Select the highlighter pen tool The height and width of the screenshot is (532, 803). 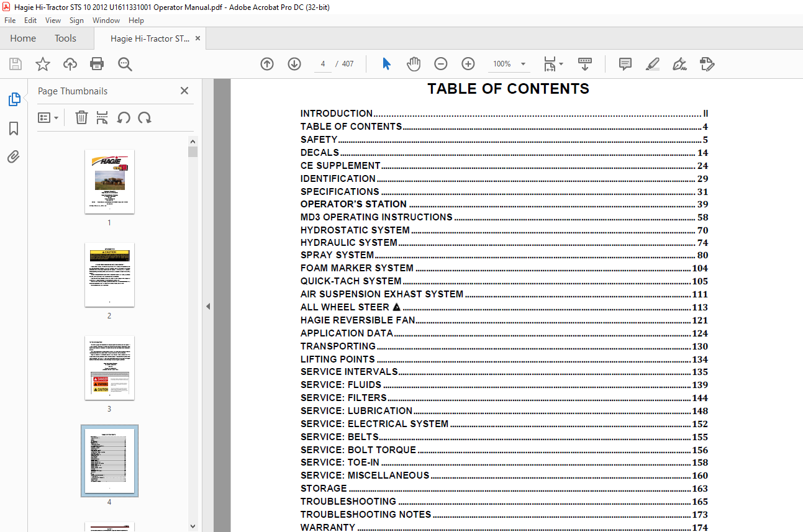click(652, 64)
